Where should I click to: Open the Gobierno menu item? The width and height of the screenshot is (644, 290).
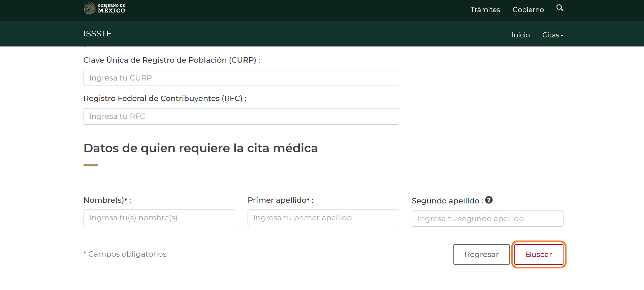point(528,10)
